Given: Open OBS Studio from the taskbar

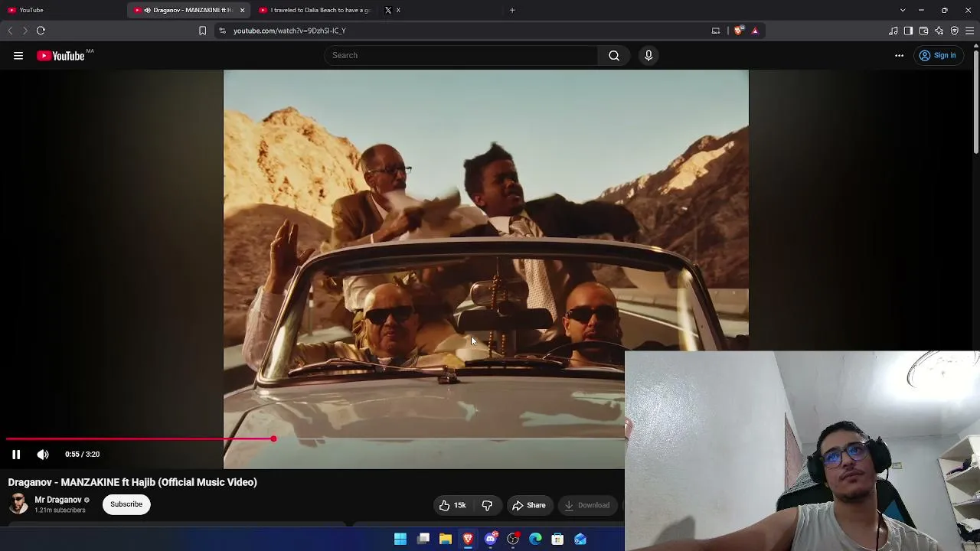Looking at the screenshot, I should click(x=513, y=540).
